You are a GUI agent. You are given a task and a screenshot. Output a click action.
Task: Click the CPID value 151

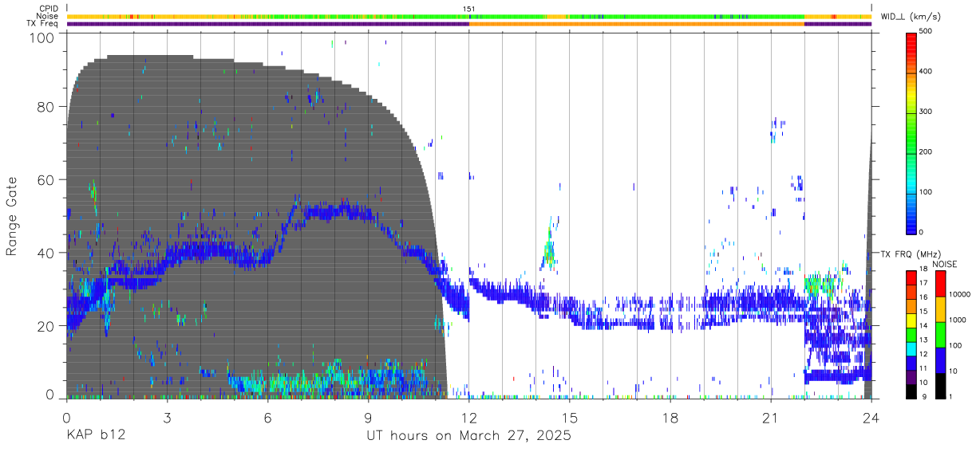[469, 9]
